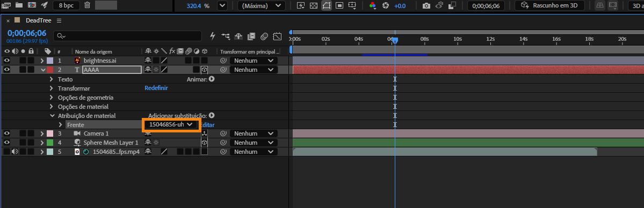Enable region of interest button
The width and height of the screenshot is (644, 208).
coord(339,6)
